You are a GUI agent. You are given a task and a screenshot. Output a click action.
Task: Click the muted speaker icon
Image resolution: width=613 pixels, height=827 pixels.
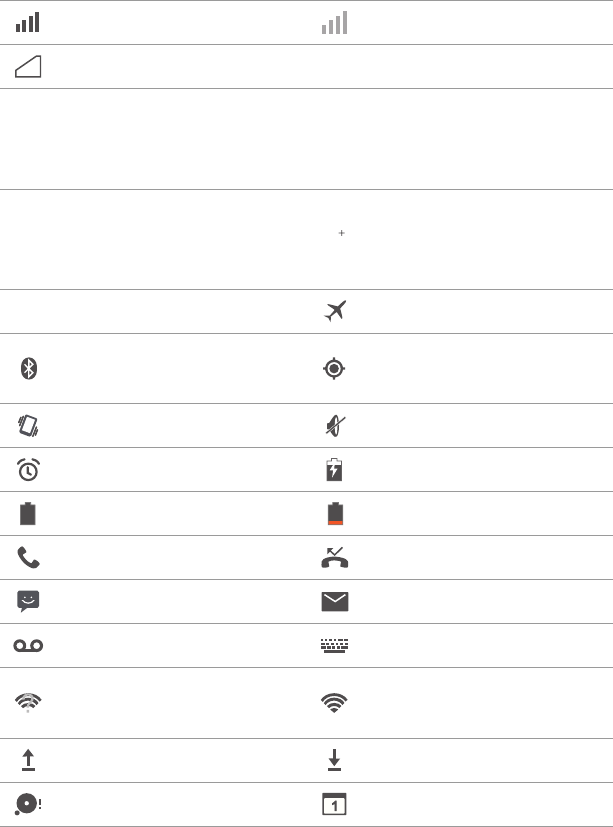click(x=335, y=426)
